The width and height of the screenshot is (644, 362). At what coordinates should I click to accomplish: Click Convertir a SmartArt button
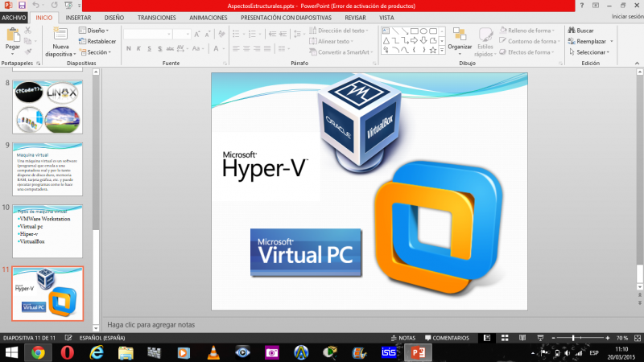pyautogui.click(x=341, y=52)
